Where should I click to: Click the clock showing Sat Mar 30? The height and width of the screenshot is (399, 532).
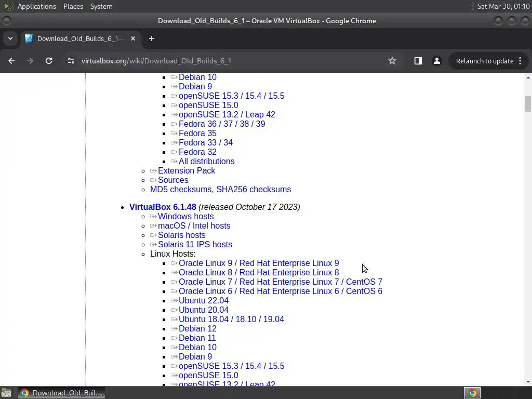(503, 6)
